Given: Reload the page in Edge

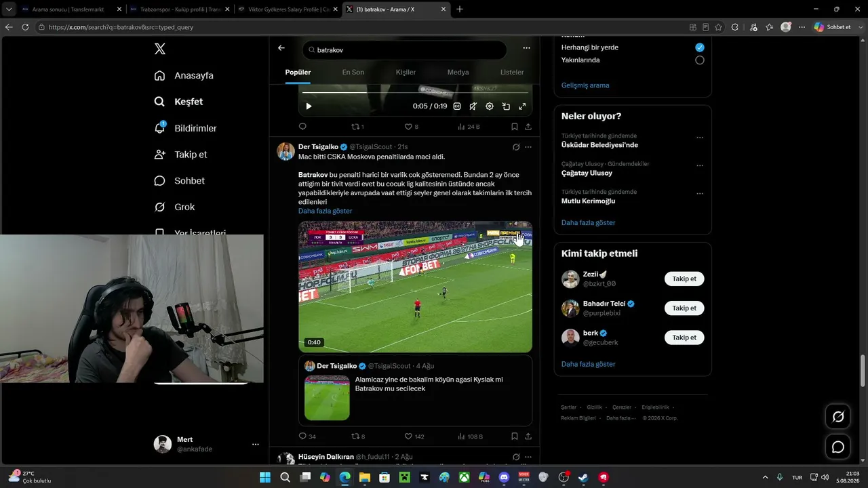Looking at the screenshot, I should pyautogui.click(x=25, y=27).
